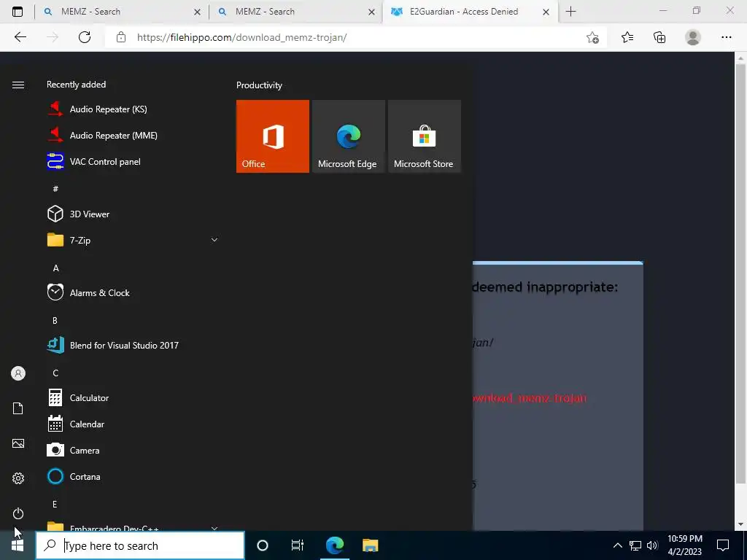This screenshot has height=560, width=747.
Task: Open Edge tab actions menu
Action: pyautogui.click(x=18, y=12)
